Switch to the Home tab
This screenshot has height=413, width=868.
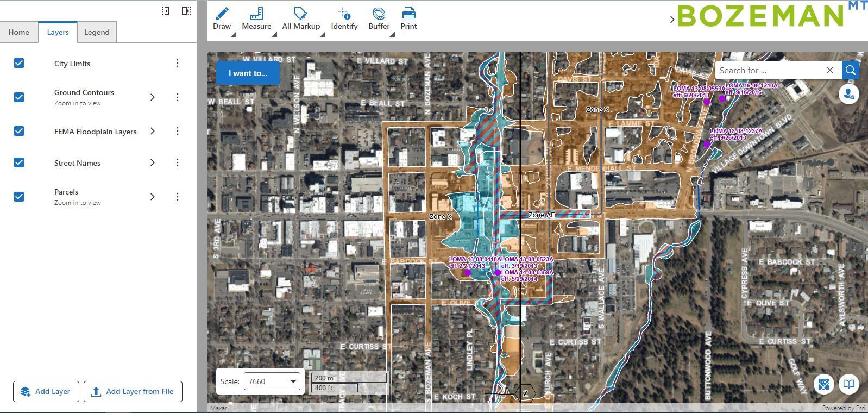[19, 32]
